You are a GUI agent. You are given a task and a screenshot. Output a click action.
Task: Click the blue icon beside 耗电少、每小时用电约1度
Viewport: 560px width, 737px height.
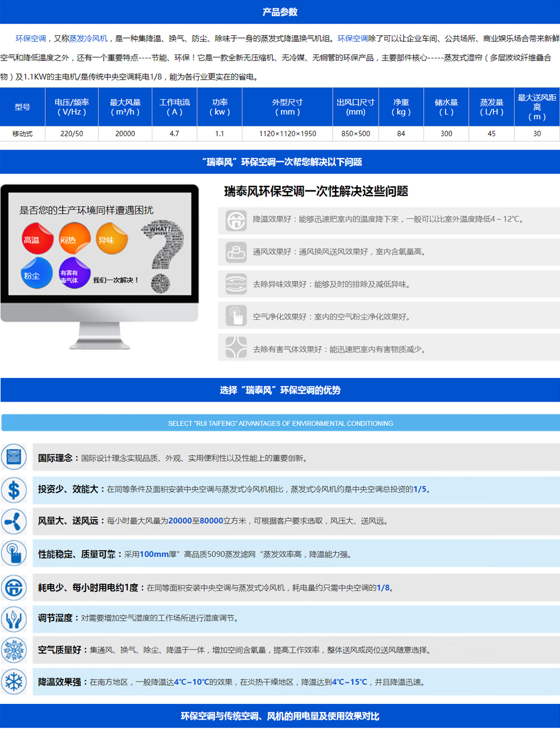click(14, 587)
